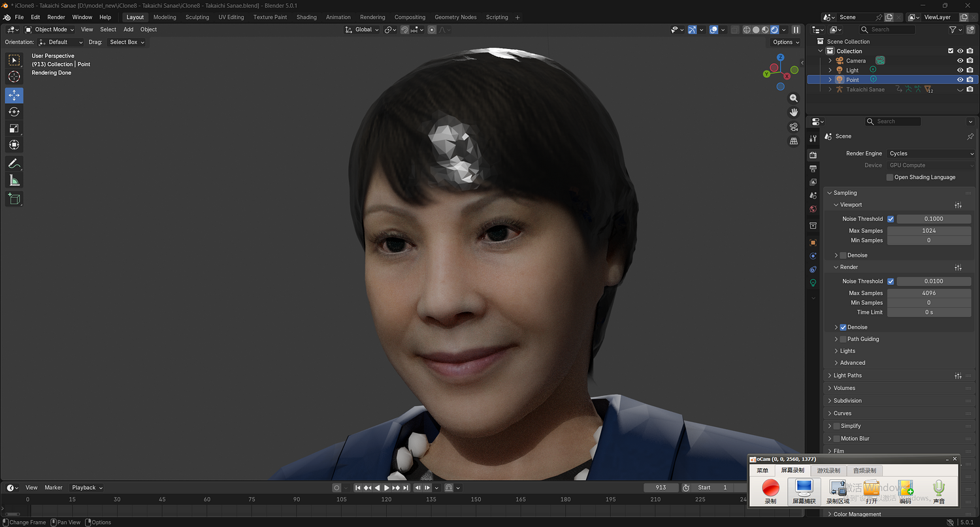The height and width of the screenshot is (527, 980).
Task: Enable the Path Guiding checkbox
Action: [x=843, y=339]
